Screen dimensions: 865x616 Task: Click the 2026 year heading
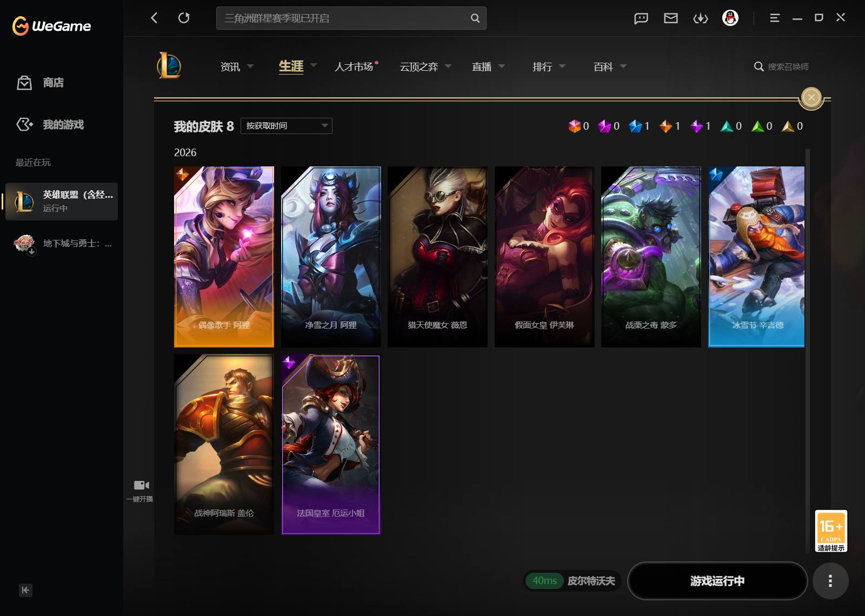pos(185,152)
